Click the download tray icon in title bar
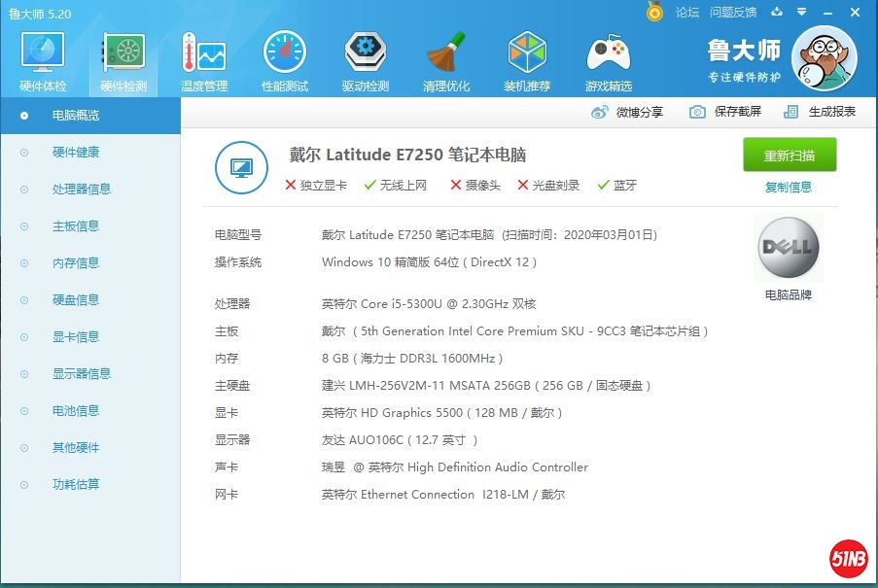Viewport: 878px width, 588px height. 777,12
